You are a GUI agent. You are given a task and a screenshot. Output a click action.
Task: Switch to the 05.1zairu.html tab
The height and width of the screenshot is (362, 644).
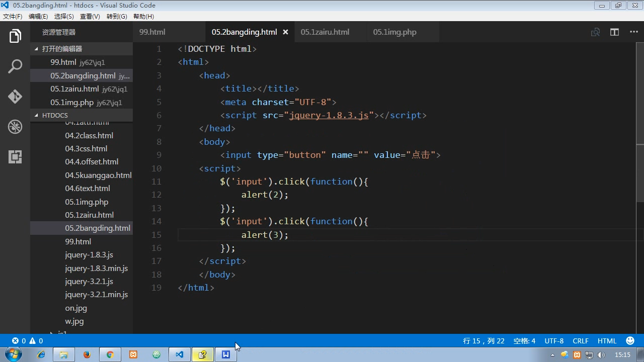pyautogui.click(x=331, y=32)
